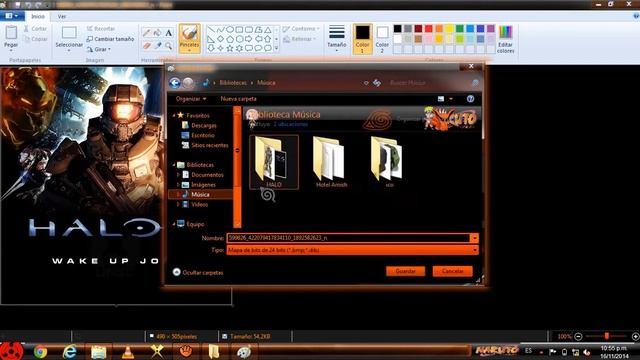Expand the view options arrow in dialog toolbar

pos(451,99)
